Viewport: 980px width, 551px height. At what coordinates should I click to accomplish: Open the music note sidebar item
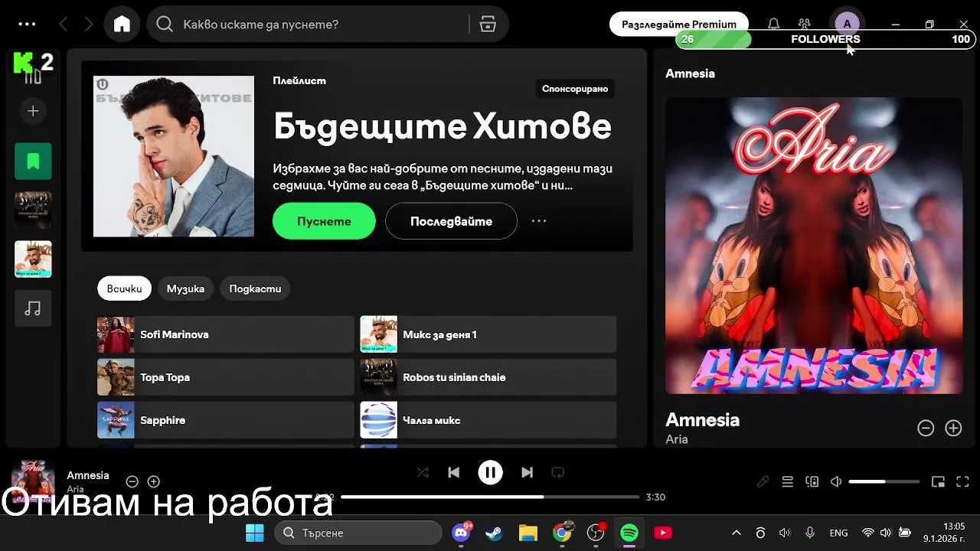(33, 308)
